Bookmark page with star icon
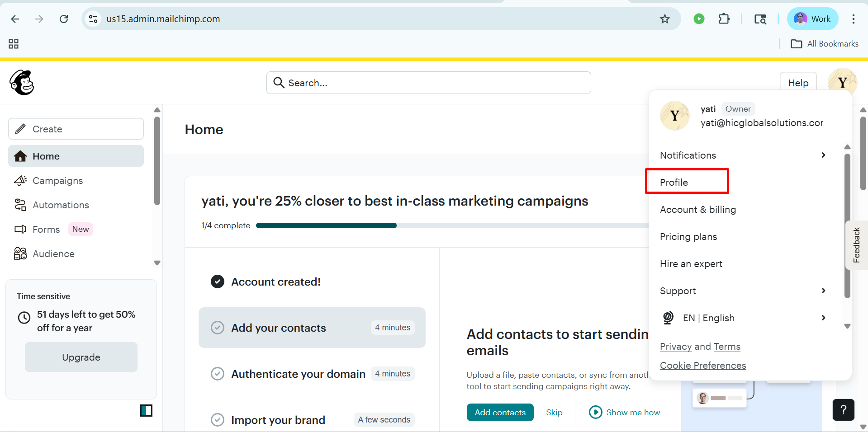This screenshot has height=432, width=868. [664, 19]
